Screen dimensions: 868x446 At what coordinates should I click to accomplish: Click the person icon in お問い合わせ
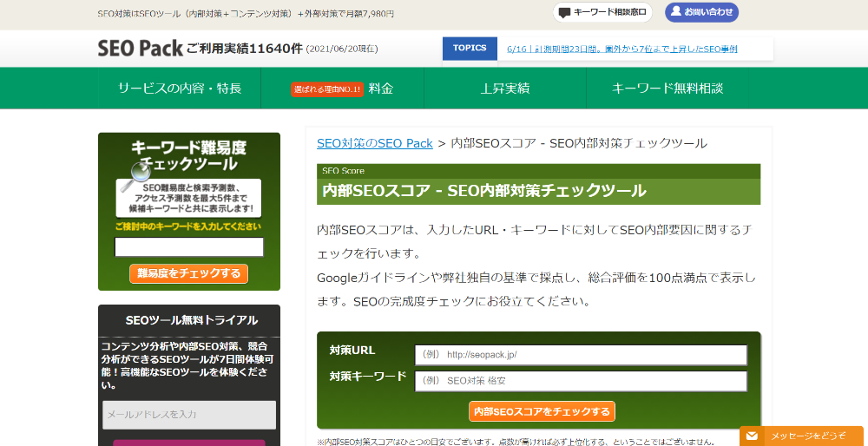point(676,11)
